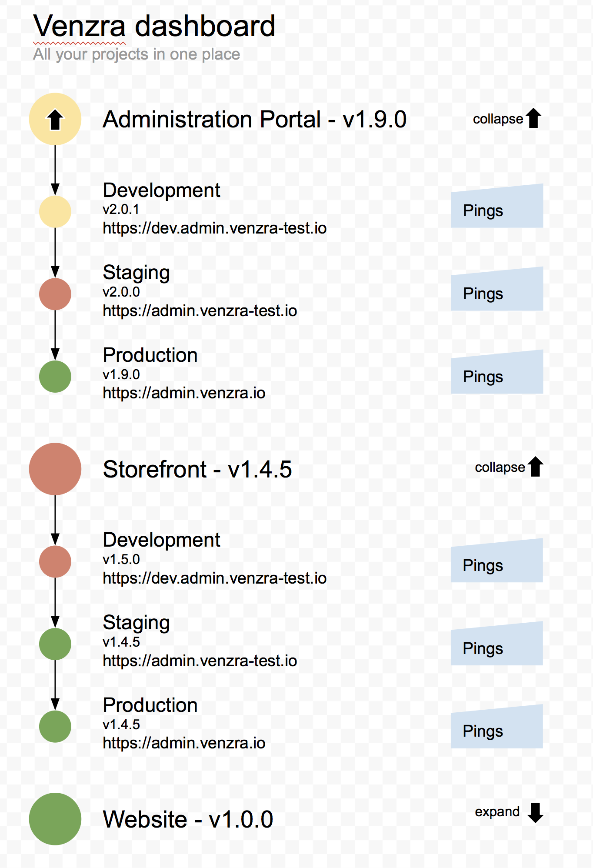Click the Administration Portal - v1.9.0 heading
This screenshot has height=868, width=593.
coord(255,119)
